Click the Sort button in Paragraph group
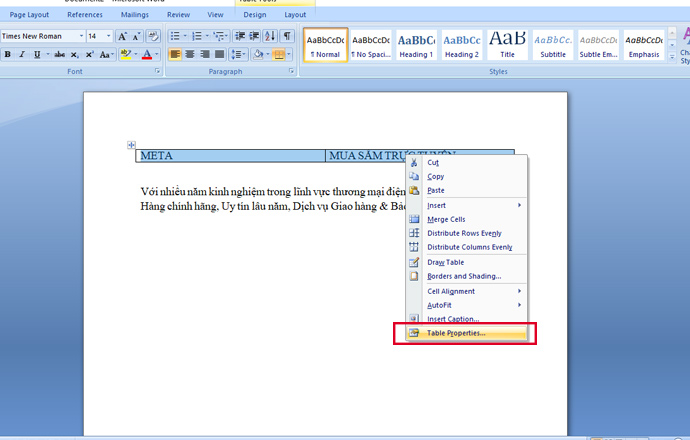 tap(270, 36)
